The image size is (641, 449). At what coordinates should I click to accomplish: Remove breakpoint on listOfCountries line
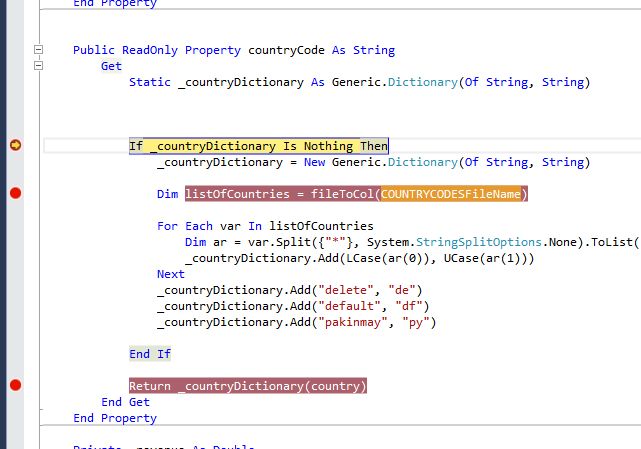point(16,193)
